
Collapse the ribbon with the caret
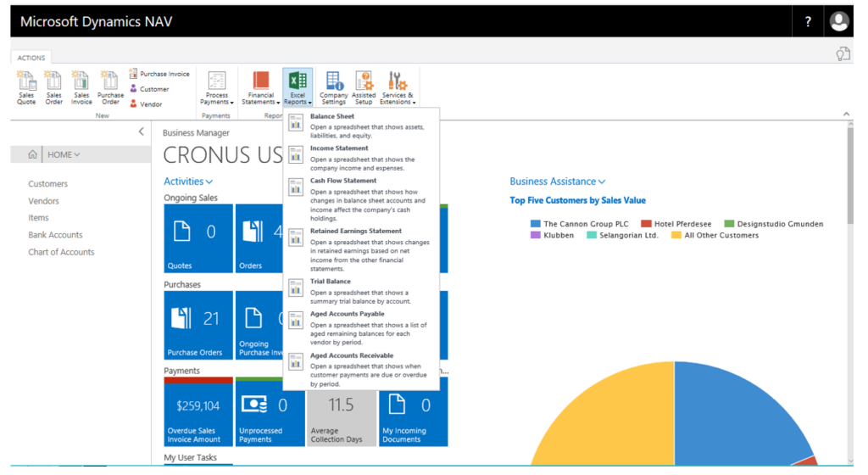(847, 114)
